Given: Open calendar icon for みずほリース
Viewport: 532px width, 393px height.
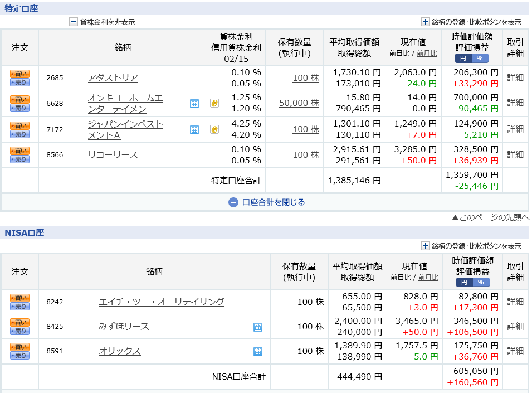Looking at the screenshot, I should coord(258,327).
